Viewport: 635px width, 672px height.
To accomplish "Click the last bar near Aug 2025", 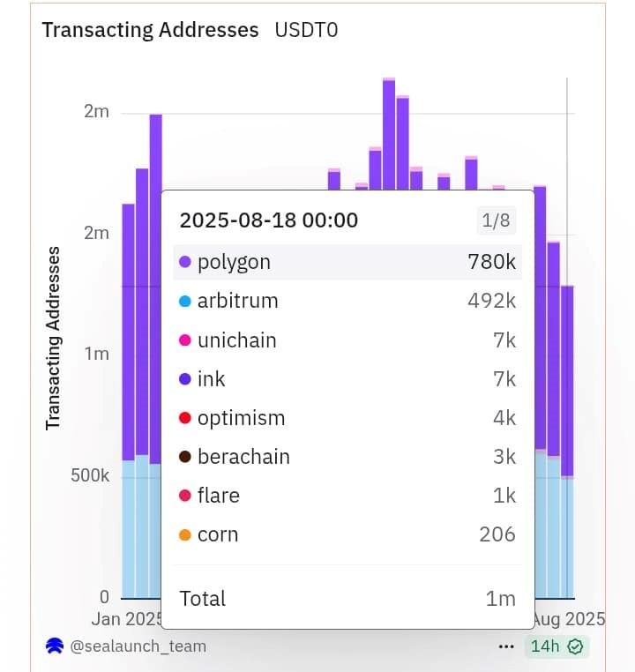I will click(567, 442).
